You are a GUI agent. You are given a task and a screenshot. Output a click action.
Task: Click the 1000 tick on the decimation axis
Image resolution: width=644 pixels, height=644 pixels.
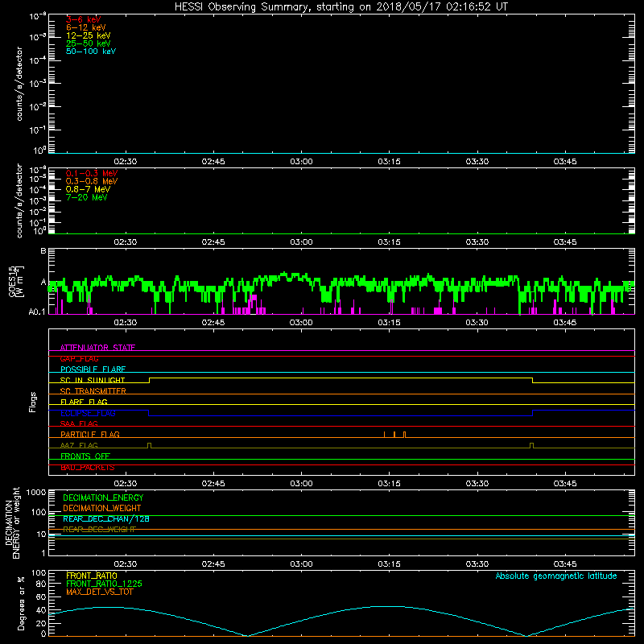pos(36,492)
